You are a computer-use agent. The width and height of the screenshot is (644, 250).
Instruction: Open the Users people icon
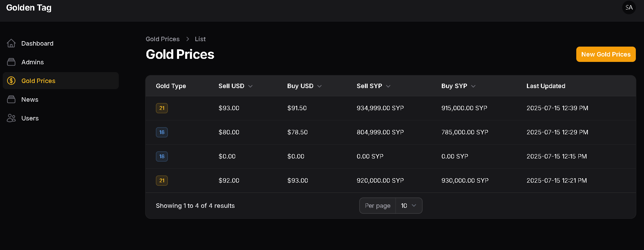point(11,118)
